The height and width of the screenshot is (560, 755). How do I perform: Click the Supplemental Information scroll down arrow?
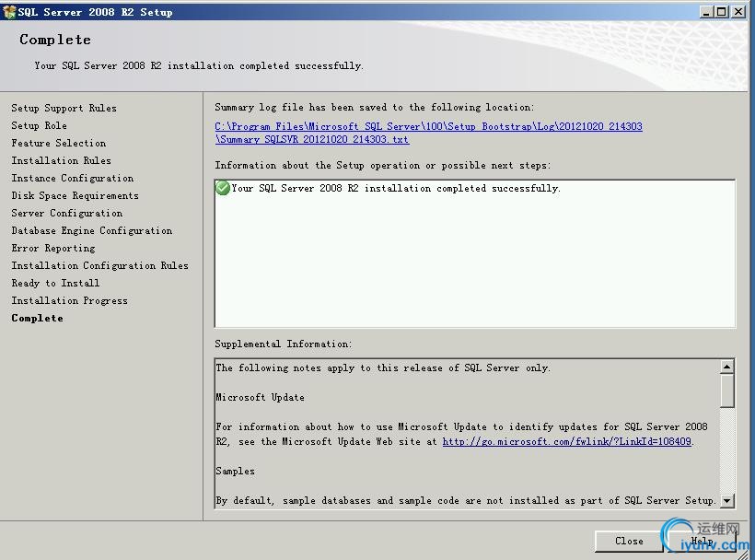point(727,500)
